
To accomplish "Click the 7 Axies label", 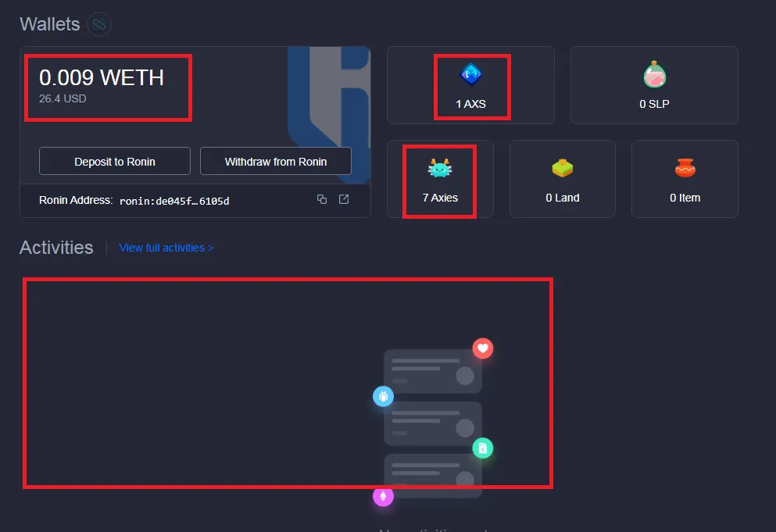I will point(440,198).
